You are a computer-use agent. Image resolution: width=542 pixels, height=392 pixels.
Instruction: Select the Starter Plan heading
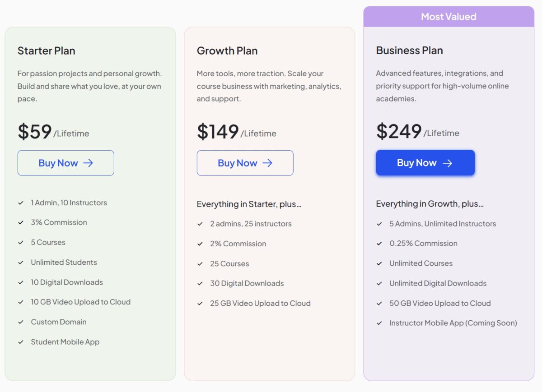(x=47, y=51)
